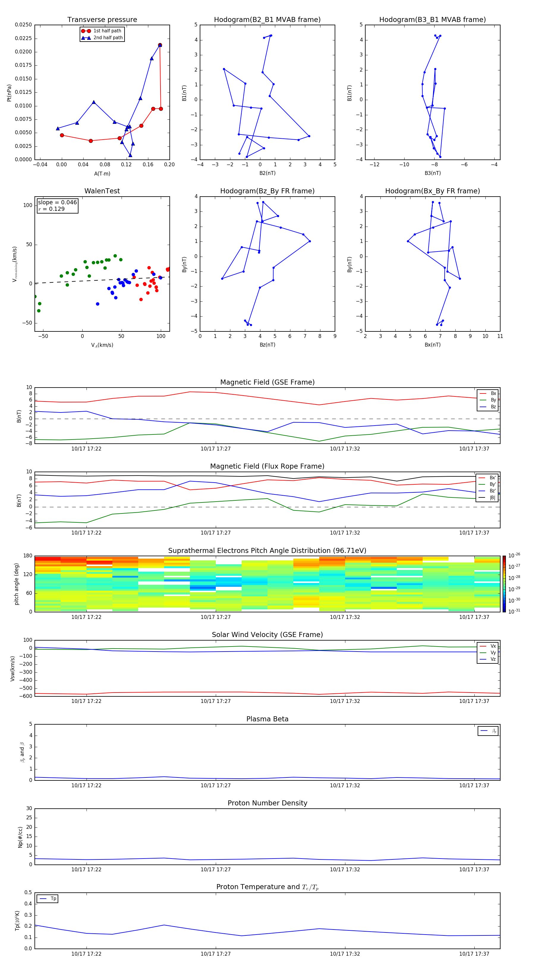535x980 pixels.
Task: Click the 'Magnetic Field (GSE Frame)' title
Action: click(x=267, y=382)
